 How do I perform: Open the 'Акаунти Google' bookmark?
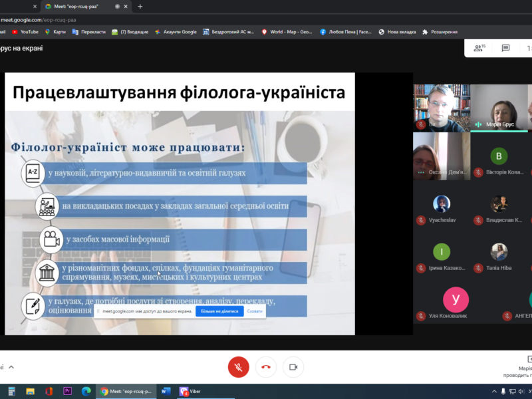(x=176, y=31)
